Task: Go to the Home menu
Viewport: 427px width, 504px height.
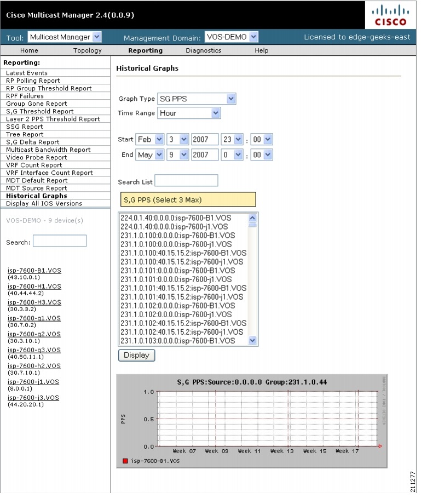Action: coord(29,50)
